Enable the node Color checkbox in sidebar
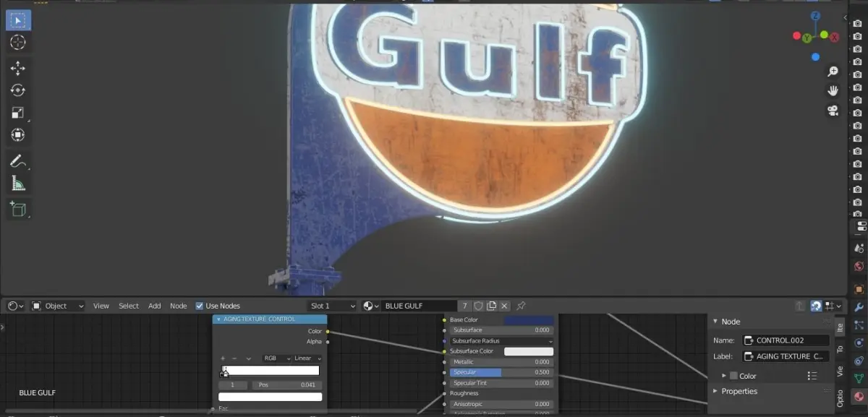Screen dimensions: 868x417 click(x=733, y=376)
